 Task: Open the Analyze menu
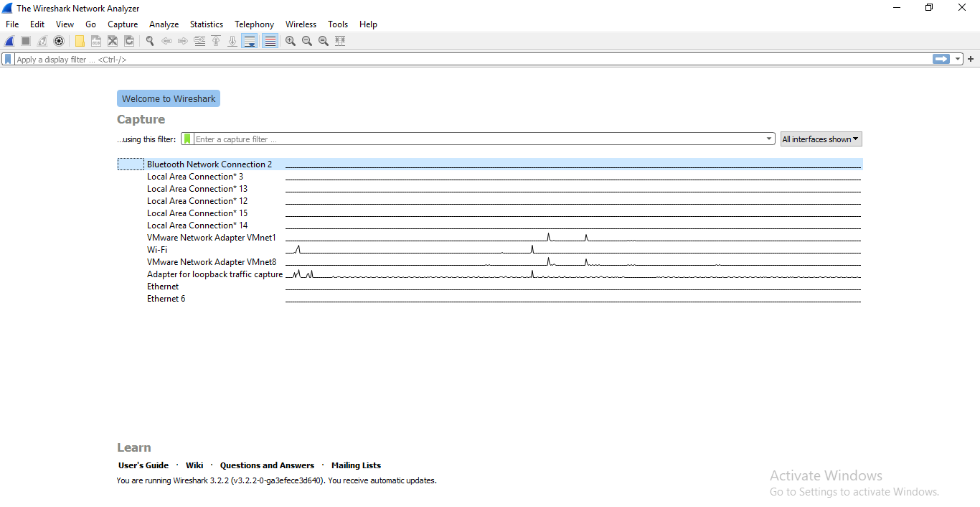pos(164,24)
